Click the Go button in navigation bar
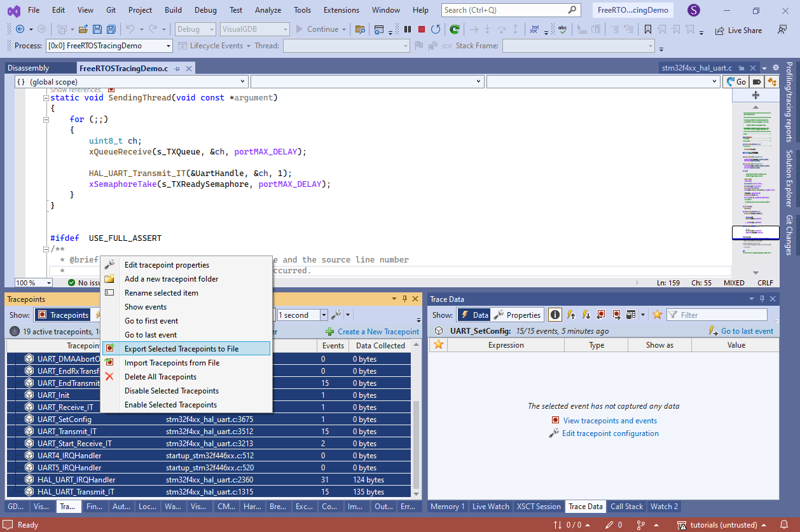Viewport: 800px width, 532px height. tap(736, 81)
